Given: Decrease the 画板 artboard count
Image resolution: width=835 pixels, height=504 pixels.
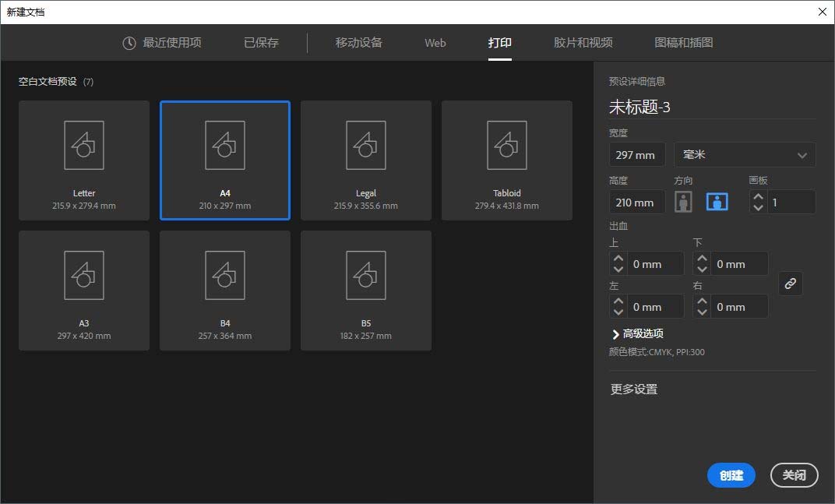Looking at the screenshot, I should (759, 207).
